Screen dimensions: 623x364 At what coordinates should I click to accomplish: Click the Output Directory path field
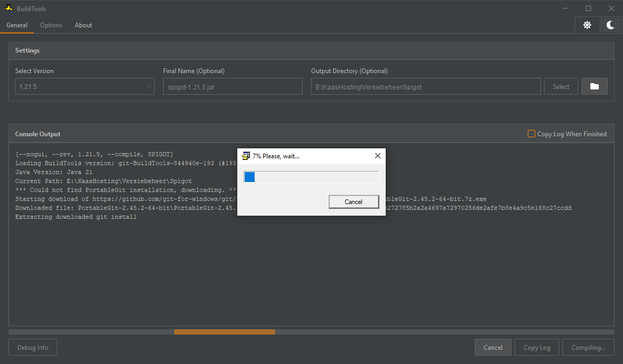point(426,87)
